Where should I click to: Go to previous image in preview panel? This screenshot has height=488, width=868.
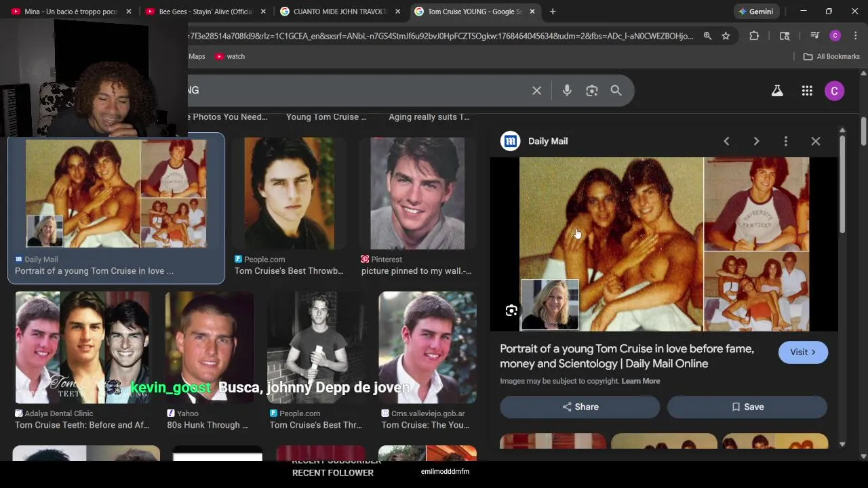pos(726,141)
